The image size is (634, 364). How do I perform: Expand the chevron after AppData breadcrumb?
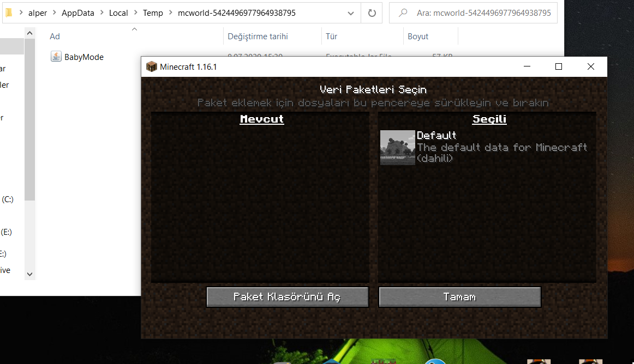tap(101, 13)
